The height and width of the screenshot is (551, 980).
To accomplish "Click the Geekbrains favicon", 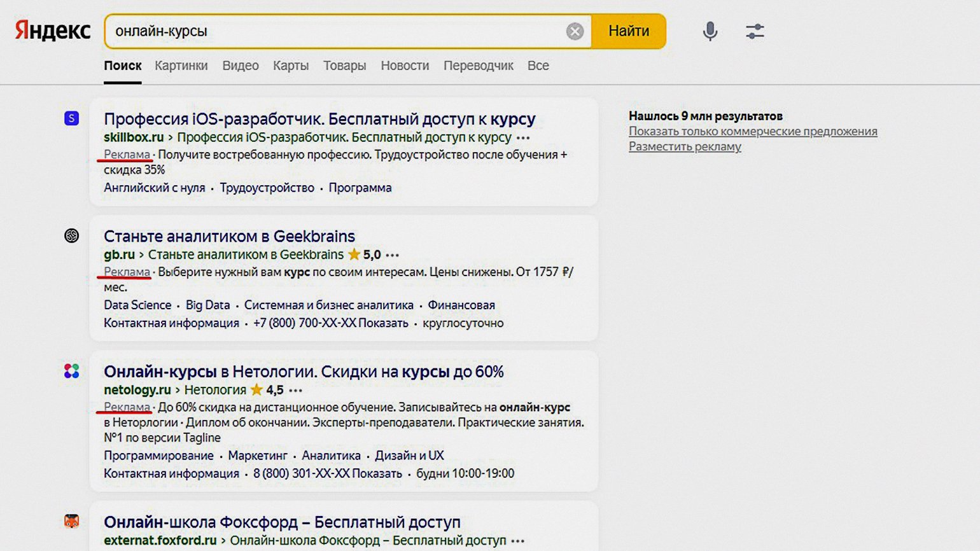I will (x=72, y=236).
